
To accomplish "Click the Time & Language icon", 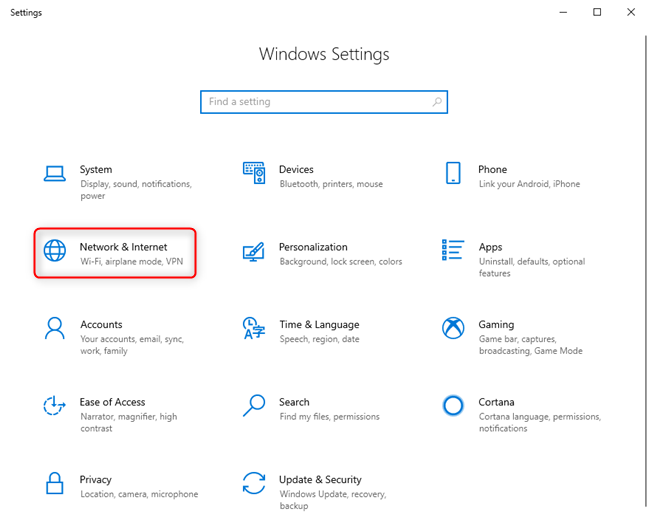I will (254, 328).
